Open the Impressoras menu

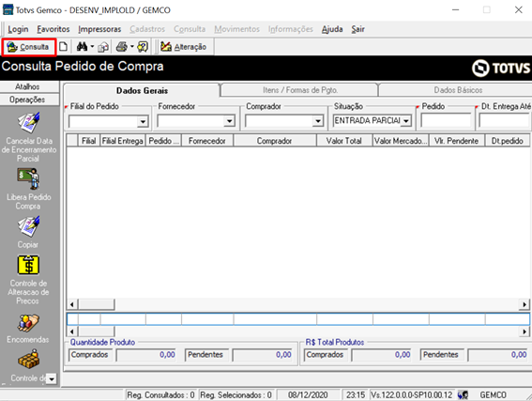(x=99, y=29)
